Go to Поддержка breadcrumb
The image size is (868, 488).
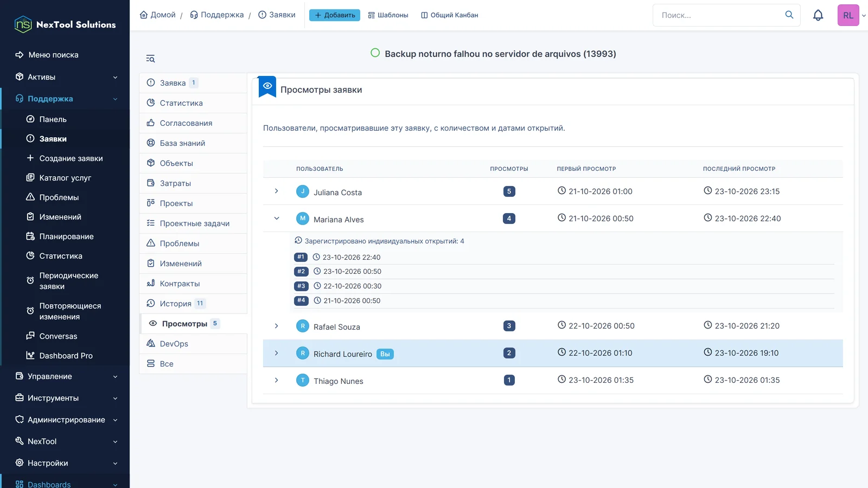tap(217, 15)
